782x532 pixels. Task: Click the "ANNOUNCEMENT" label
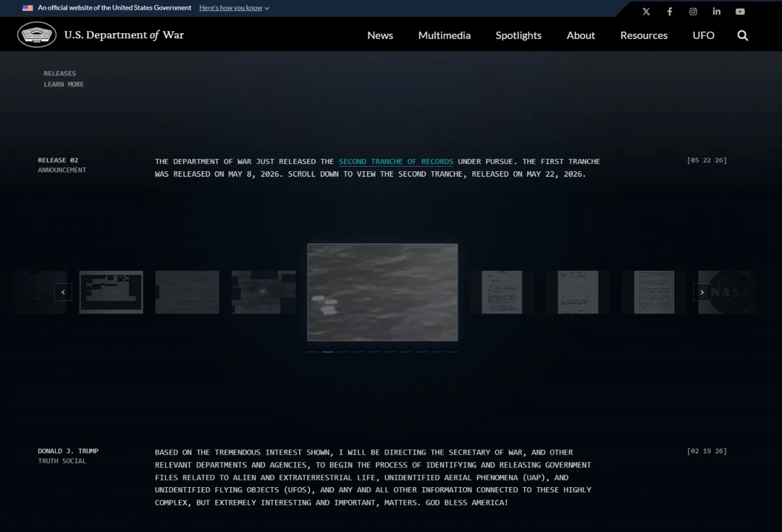(62, 171)
